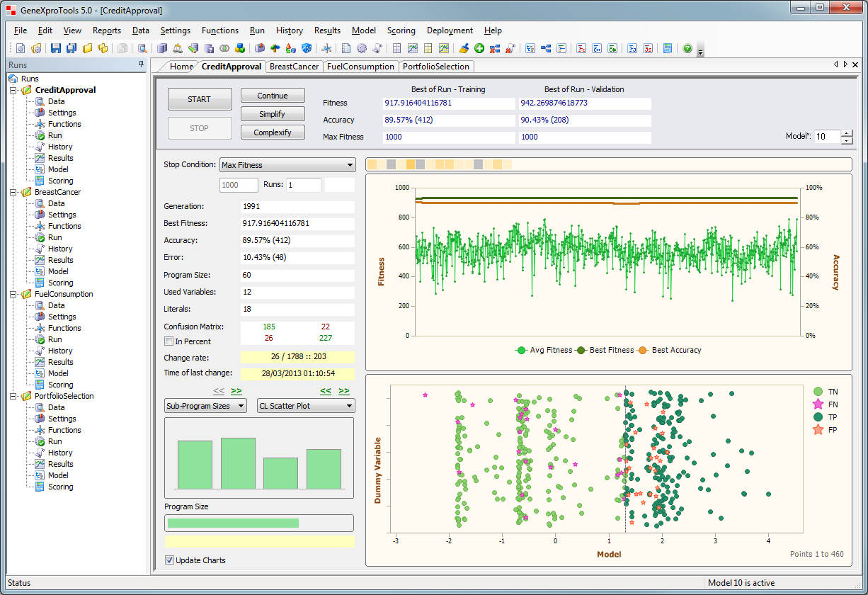Click the C++ code toolbar icon
The height and width of the screenshot is (595, 868).
598,48
